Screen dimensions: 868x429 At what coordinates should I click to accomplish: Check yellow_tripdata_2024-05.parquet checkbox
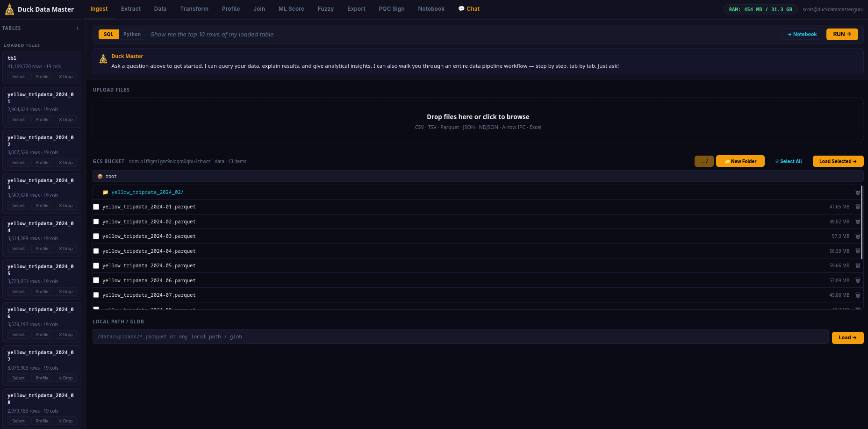pyautogui.click(x=96, y=265)
